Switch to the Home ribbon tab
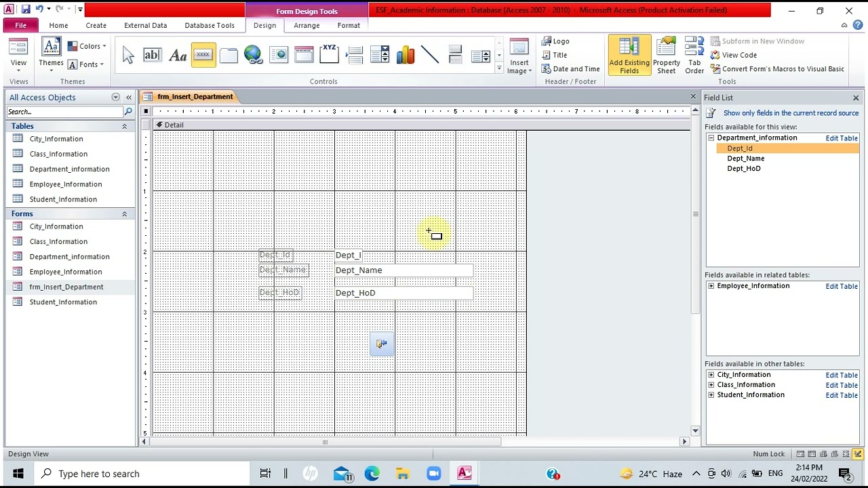 [x=58, y=25]
